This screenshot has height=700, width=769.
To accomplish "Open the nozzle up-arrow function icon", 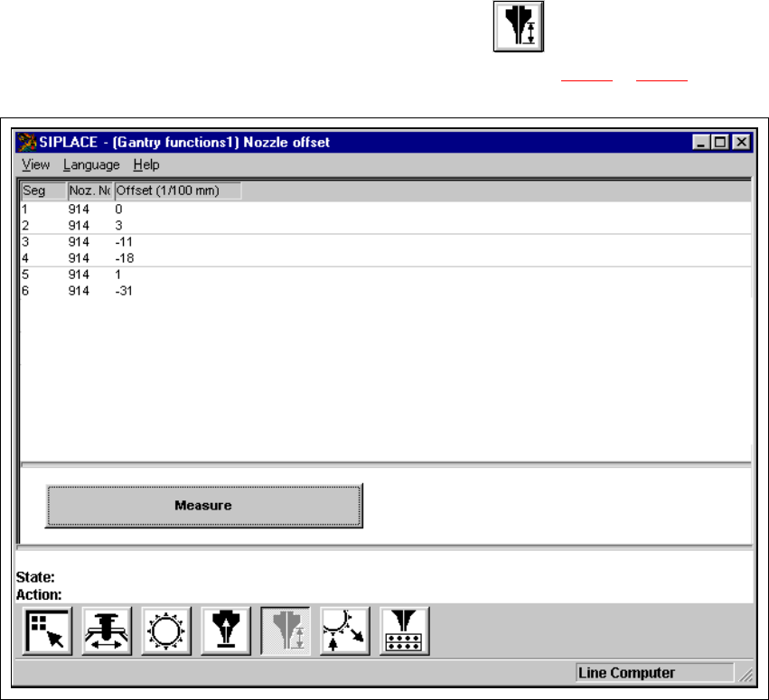I will click(226, 630).
